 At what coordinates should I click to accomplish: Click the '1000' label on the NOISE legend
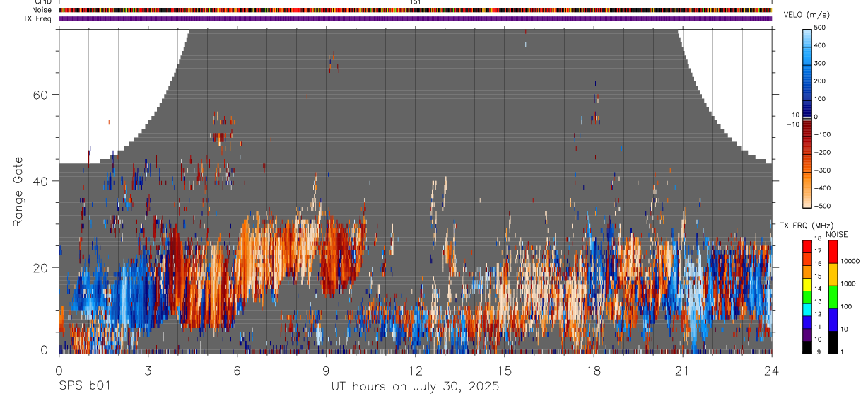848,284
